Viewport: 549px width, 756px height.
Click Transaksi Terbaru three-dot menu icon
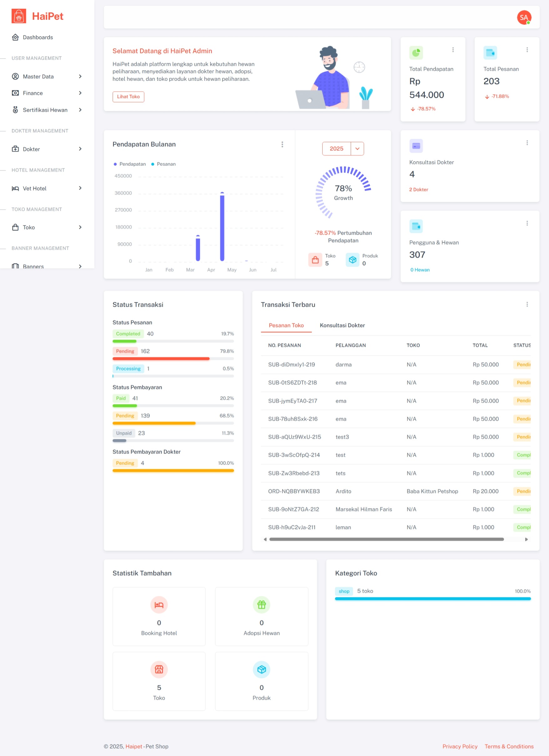click(x=527, y=304)
